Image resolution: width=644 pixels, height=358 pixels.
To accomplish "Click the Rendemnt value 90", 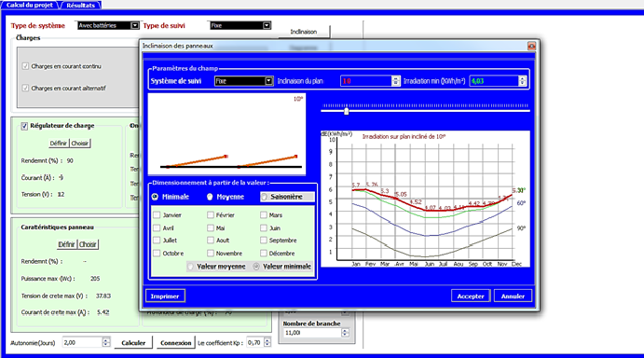I will (70, 160).
